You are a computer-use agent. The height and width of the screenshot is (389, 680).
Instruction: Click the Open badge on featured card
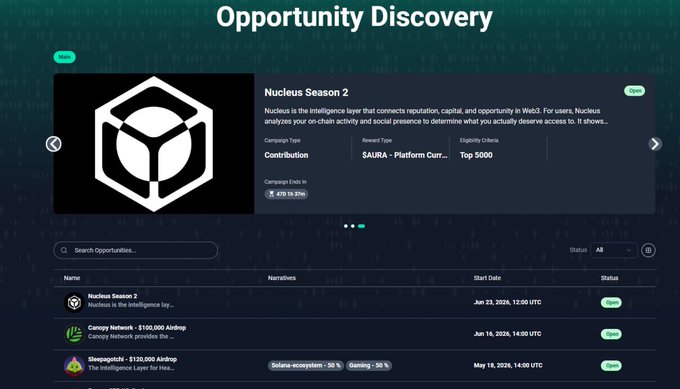click(x=634, y=91)
